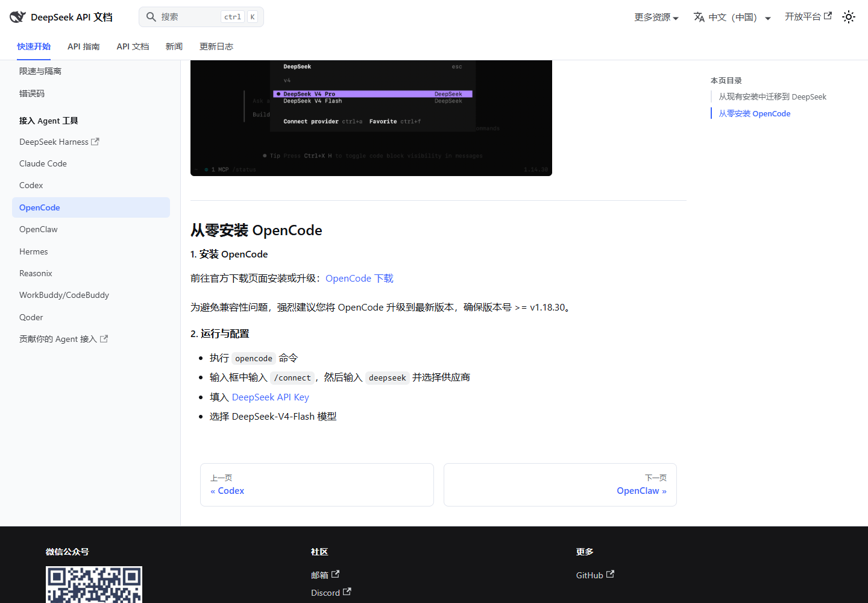Open WorkBuddy/CodeBuddy sidebar page
This screenshot has width=868, height=603.
[x=91, y=295]
